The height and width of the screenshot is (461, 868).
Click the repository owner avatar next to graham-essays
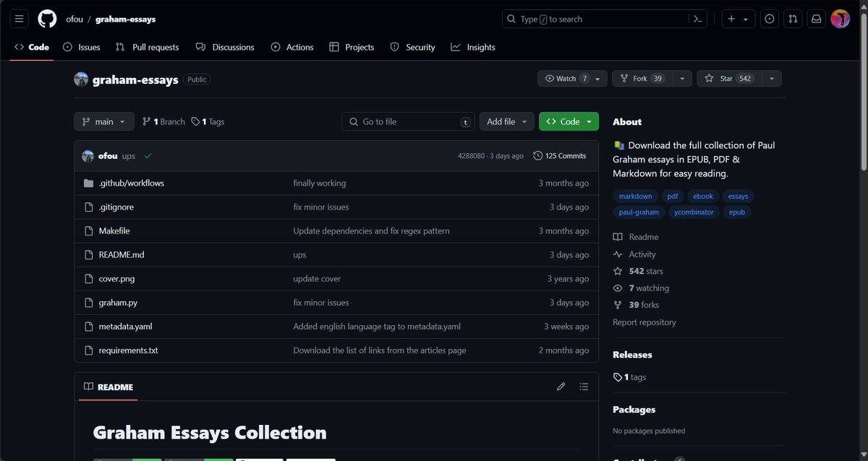81,79
